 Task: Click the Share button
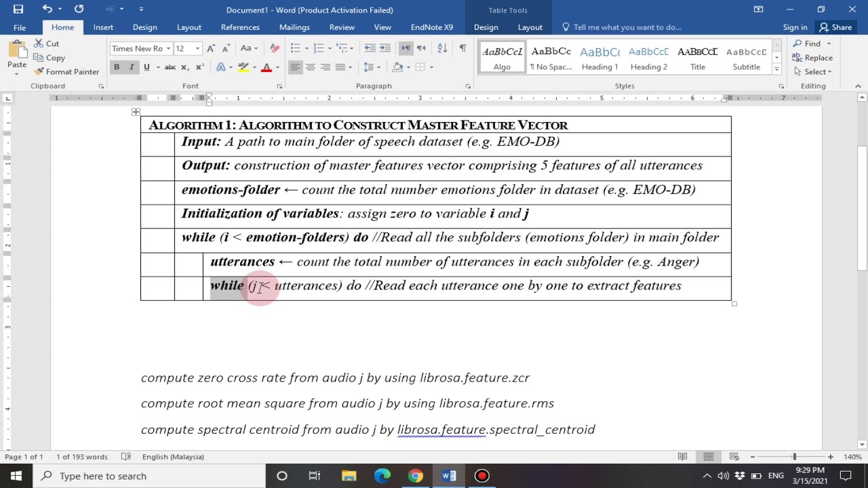[x=835, y=27]
